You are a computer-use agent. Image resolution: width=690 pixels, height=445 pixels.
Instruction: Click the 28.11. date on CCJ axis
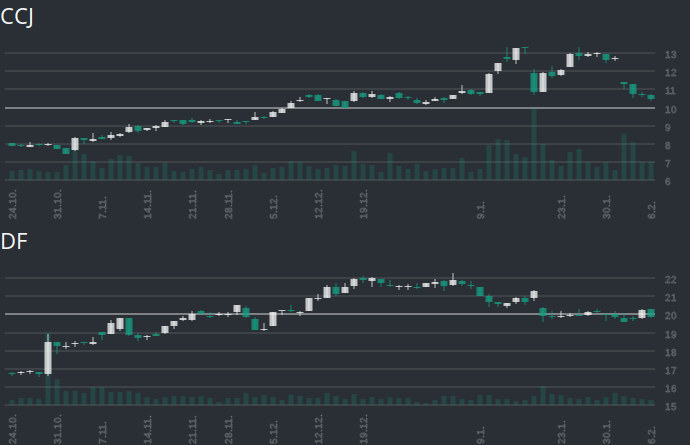coord(228,205)
